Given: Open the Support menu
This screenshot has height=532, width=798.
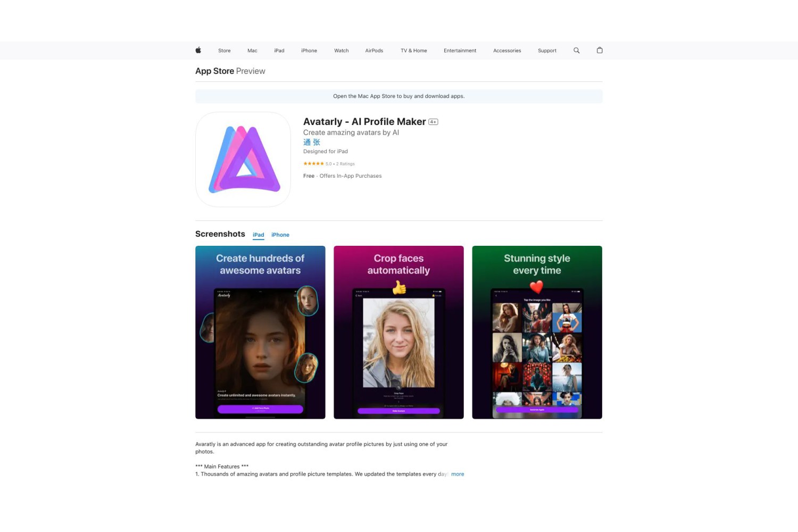Looking at the screenshot, I should tap(547, 51).
